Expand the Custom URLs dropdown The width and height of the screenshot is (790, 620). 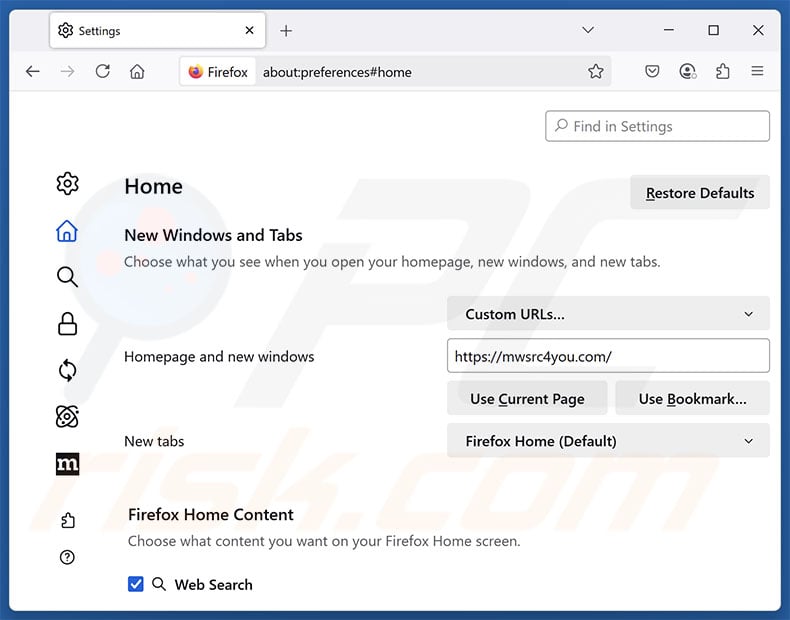[x=608, y=314]
